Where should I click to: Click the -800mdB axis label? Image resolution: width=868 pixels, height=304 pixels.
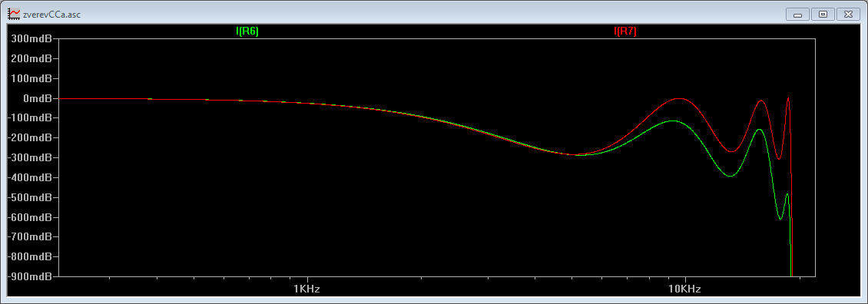point(30,257)
